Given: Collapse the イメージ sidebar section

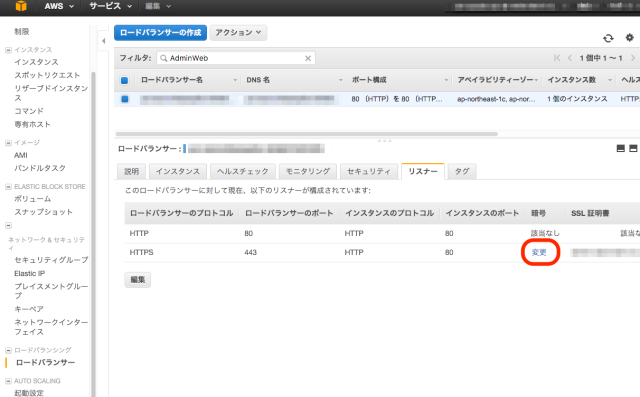Looking at the screenshot, I should (8, 143).
